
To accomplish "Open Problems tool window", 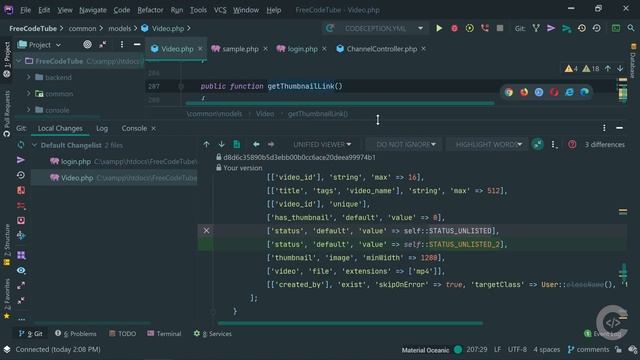I will click(x=76, y=333).
